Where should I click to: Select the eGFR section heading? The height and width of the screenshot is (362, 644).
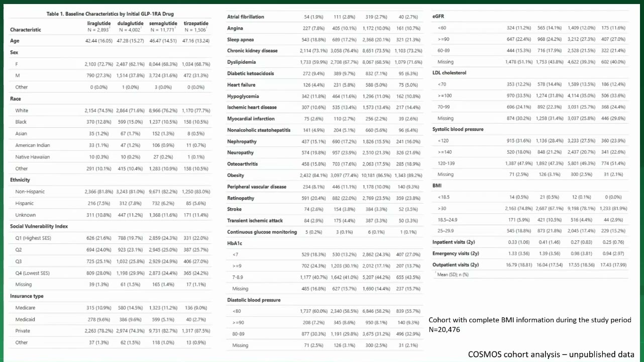click(438, 17)
